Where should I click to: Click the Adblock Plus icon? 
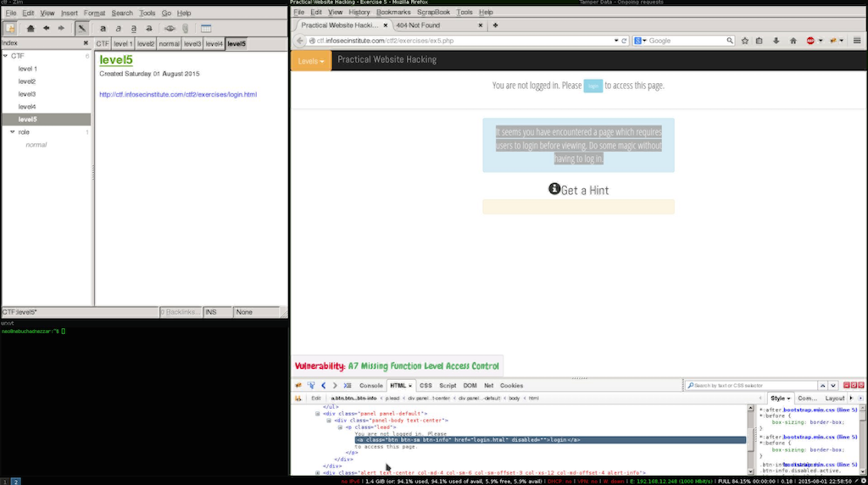810,41
